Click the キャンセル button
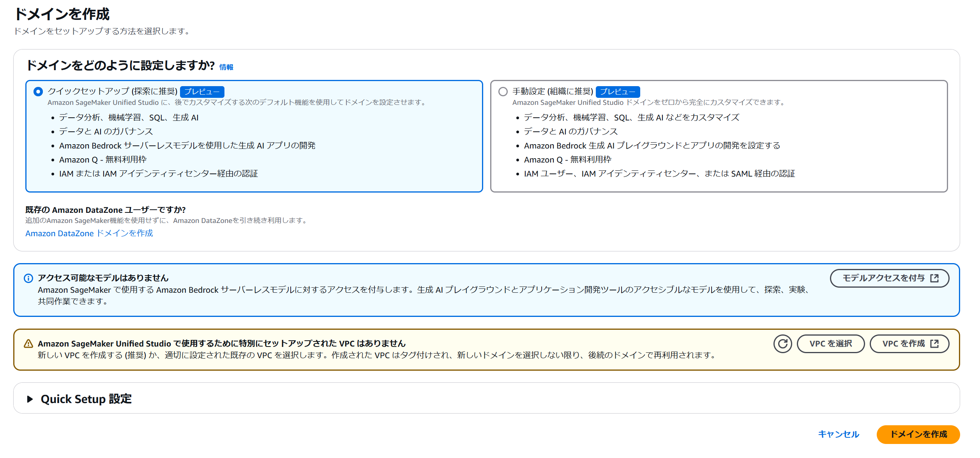Image resolution: width=980 pixels, height=458 pixels. [x=838, y=434]
